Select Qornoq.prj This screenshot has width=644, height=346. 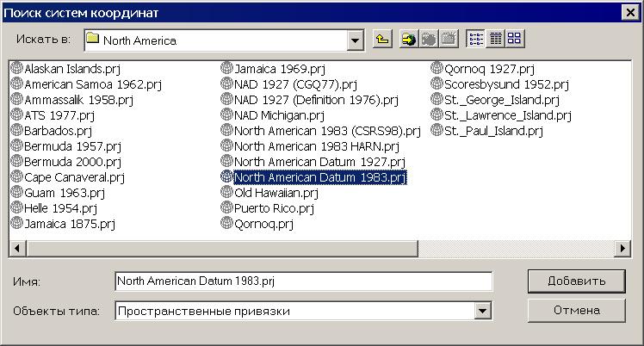click(263, 224)
